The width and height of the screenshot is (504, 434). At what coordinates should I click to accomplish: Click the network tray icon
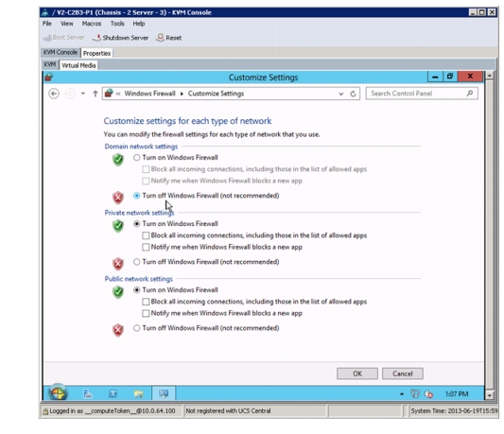click(415, 393)
